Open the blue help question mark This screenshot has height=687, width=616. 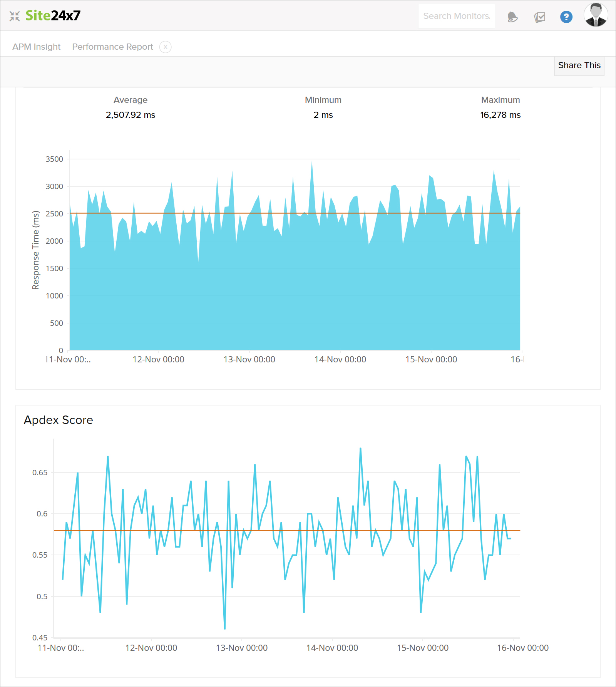[x=566, y=17]
